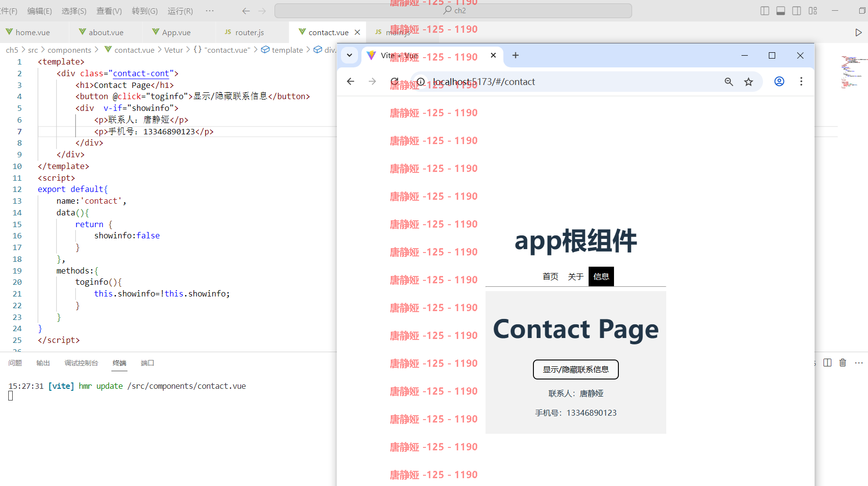Open terminal panel more actions
This screenshot has height=486, width=868.
click(859, 362)
